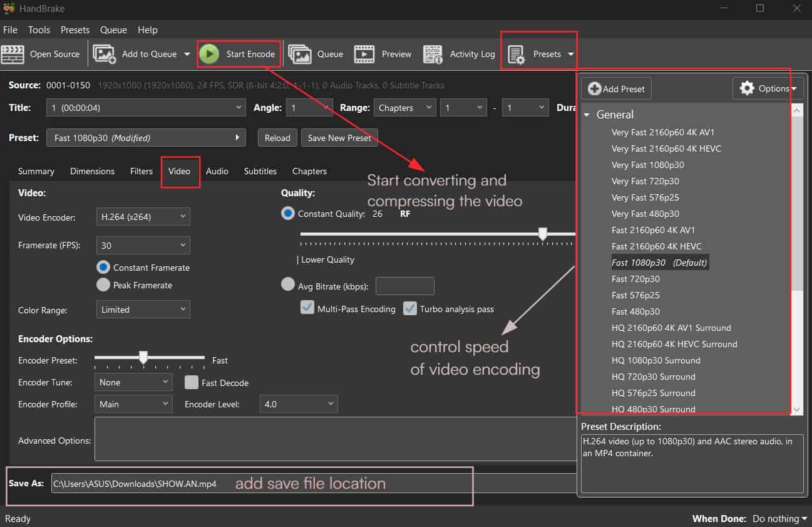Image resolution: width=812 pixels, height=527 pixels.
Task: Open the Title dropdown
Action: coord(146,108)
